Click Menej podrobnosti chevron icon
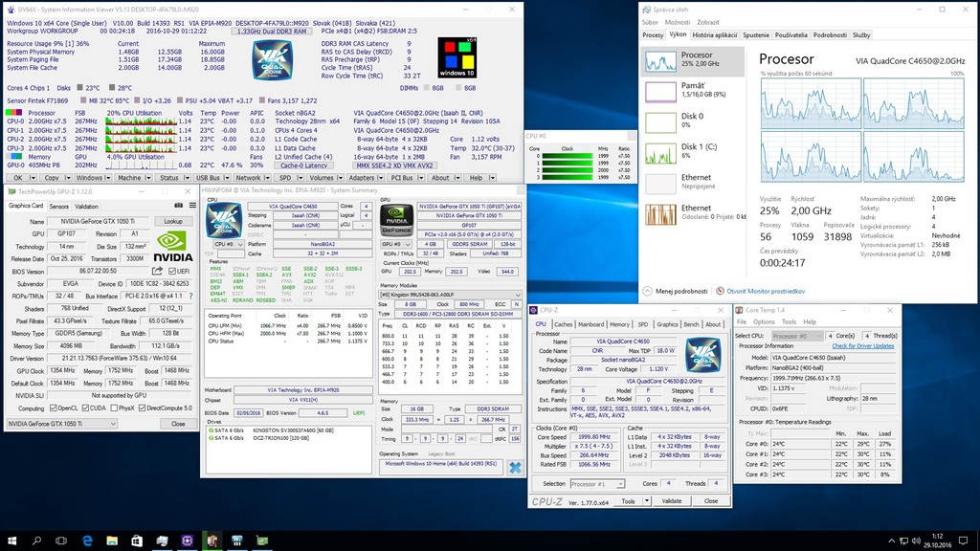 coord(648,291)
